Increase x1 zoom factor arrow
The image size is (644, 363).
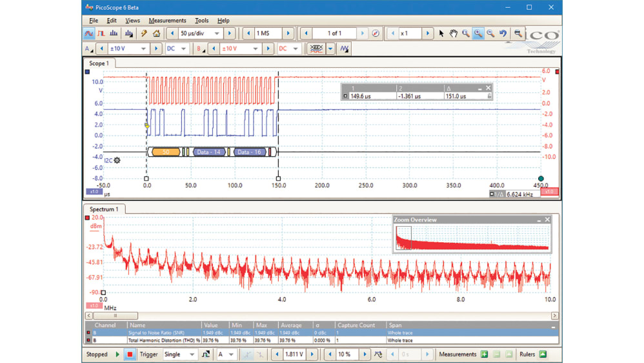click(428, 34)
